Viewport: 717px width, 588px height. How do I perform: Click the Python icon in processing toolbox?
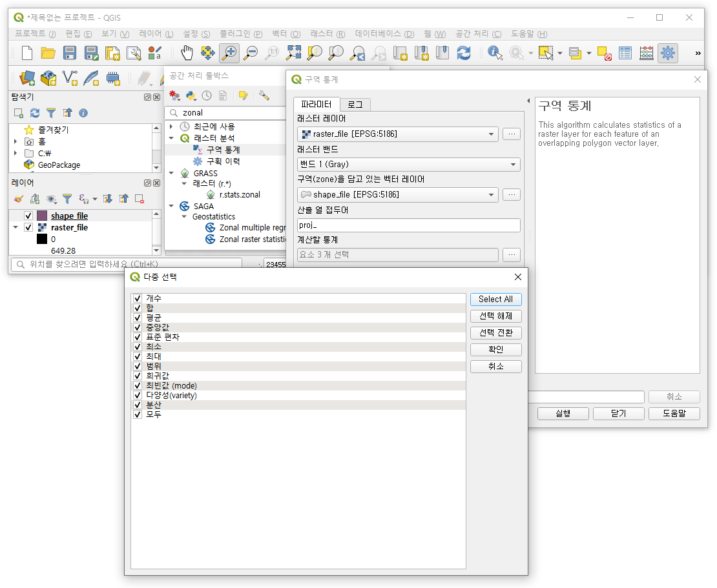191,96
